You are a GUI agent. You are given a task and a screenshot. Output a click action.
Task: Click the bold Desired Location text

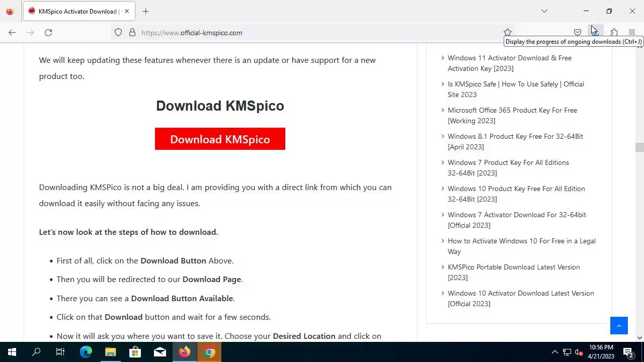click(304, 336)
